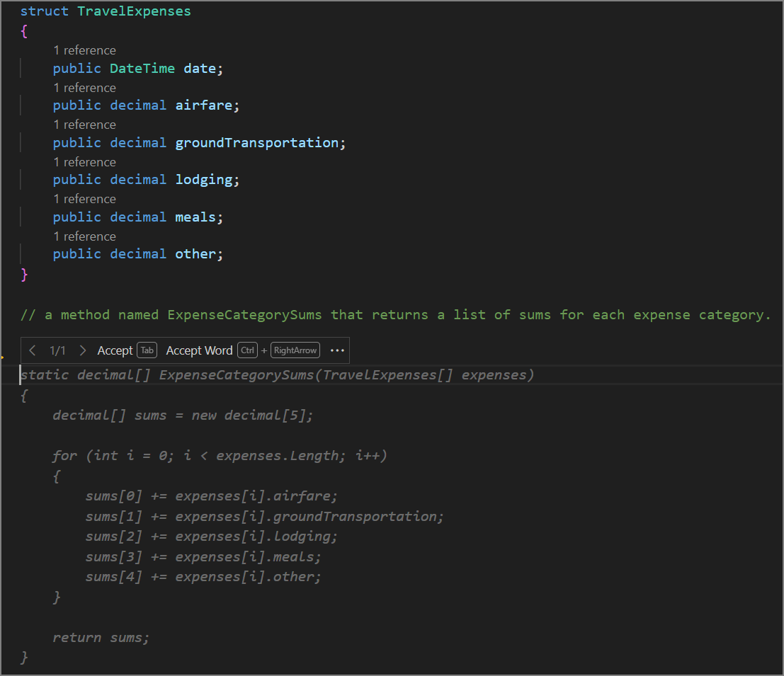The height and width of the screenshot is (676, 784).
Task: Click the Tab key badge next to Accept
Action: tap(147, 350)
